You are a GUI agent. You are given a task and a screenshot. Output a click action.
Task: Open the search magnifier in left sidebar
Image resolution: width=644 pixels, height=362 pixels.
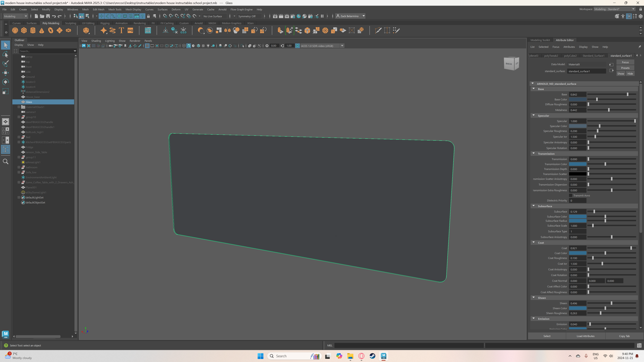tap(6, 162)
